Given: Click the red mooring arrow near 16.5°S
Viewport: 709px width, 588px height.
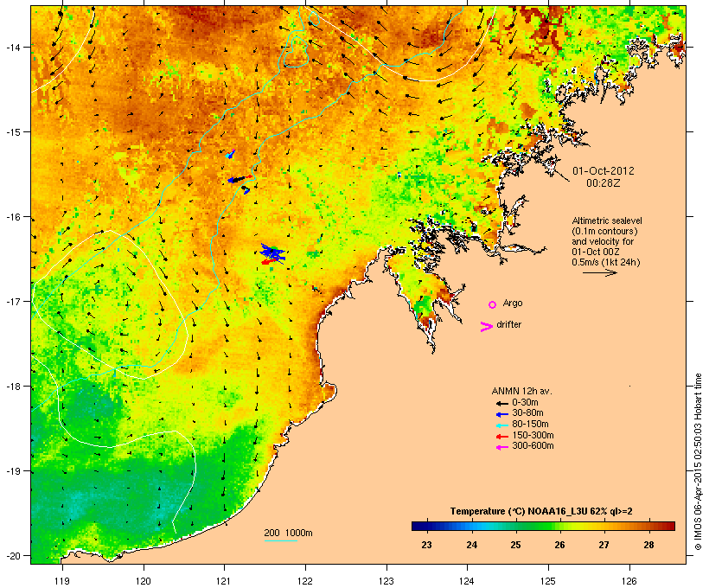Looking at the screenshot, I should tap(270, 261).
